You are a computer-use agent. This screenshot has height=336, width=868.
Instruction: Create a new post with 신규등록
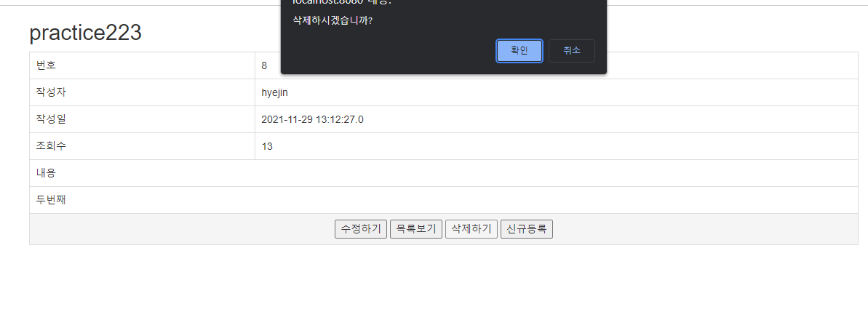coord(527,229)
